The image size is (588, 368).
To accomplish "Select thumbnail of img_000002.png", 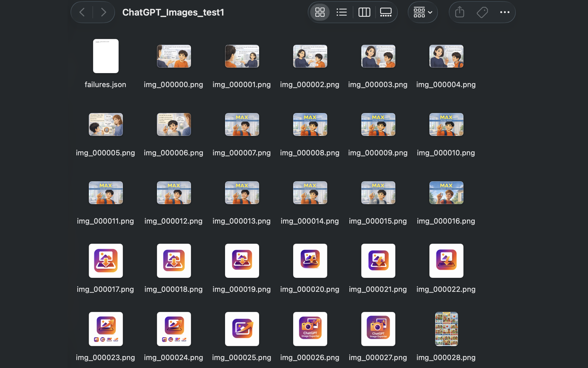I will (310, 56).
